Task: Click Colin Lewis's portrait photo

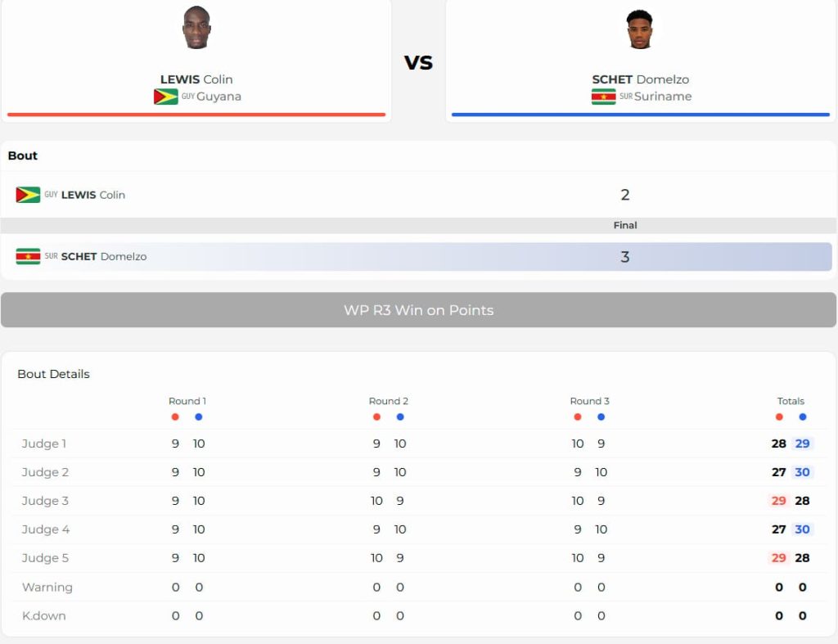Action: [196, 27]
